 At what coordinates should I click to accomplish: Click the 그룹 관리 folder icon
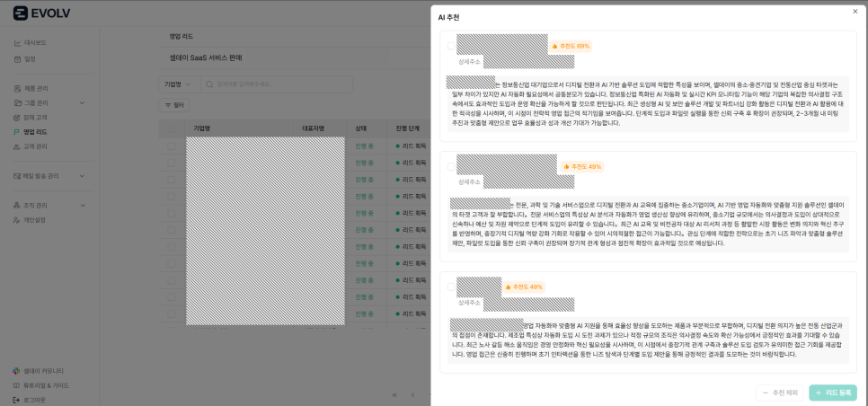tap(17, 103)
